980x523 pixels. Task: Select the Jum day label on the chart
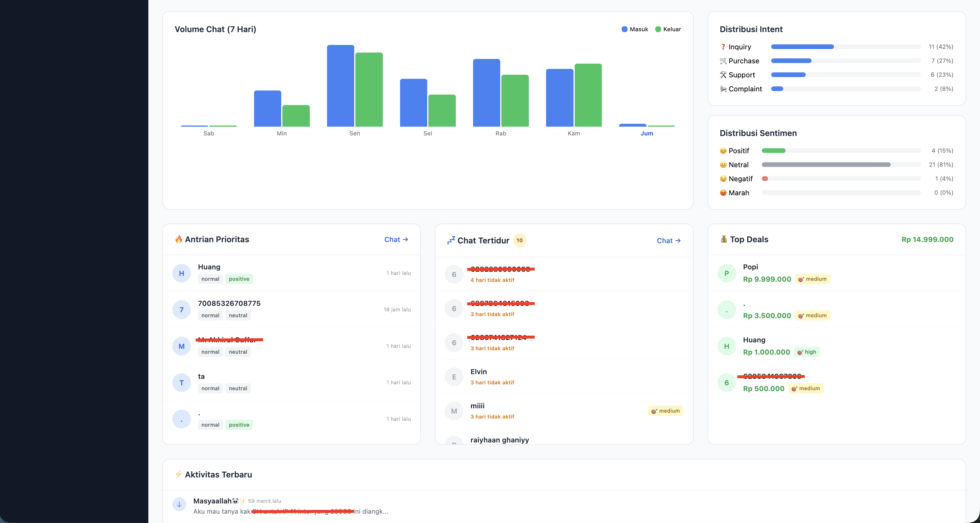pos(647,133)
